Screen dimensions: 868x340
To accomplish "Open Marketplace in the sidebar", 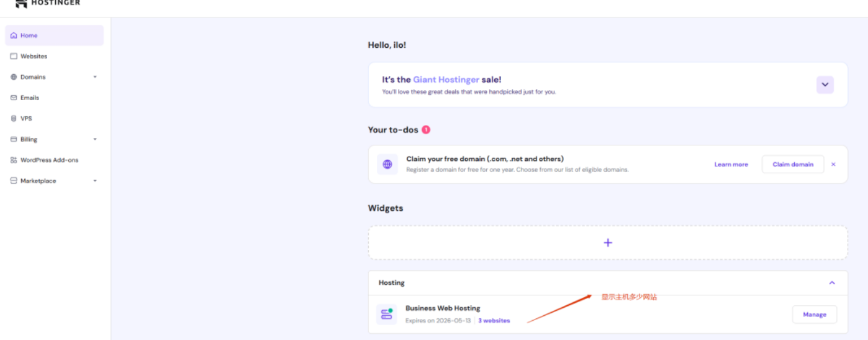I will [54, 181].
